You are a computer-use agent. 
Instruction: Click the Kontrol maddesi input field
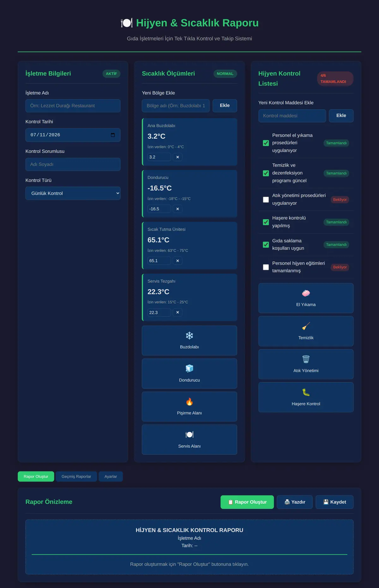[x=292, y=116]
